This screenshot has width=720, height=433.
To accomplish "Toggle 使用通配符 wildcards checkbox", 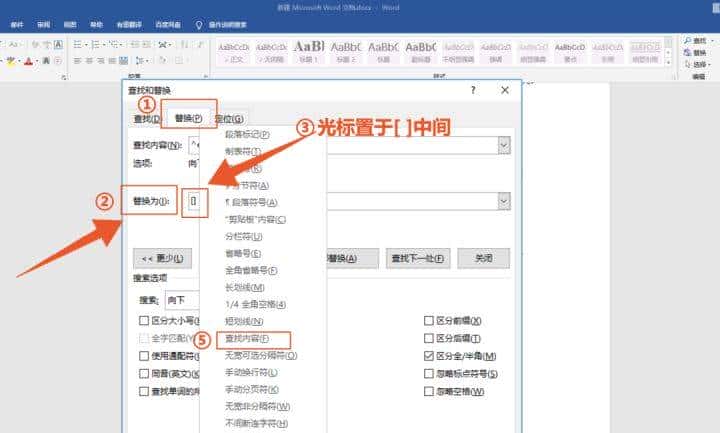I will click(x=144, y=356).
